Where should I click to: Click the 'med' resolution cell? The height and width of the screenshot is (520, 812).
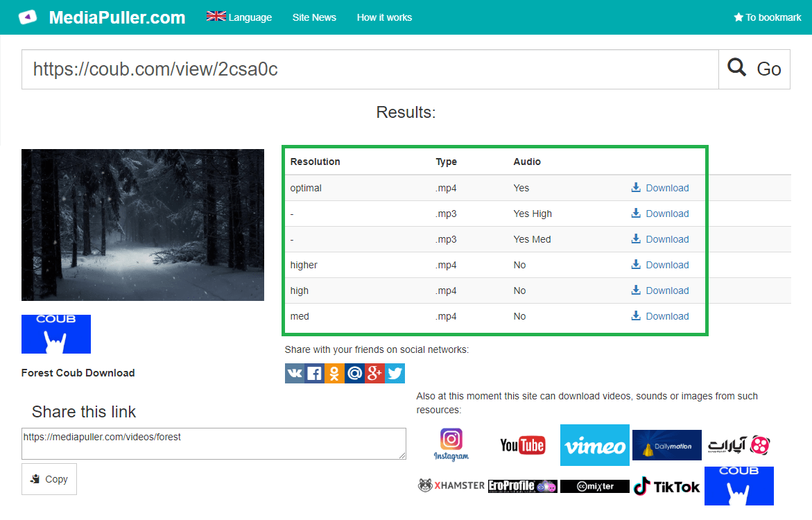coord(300,316)
